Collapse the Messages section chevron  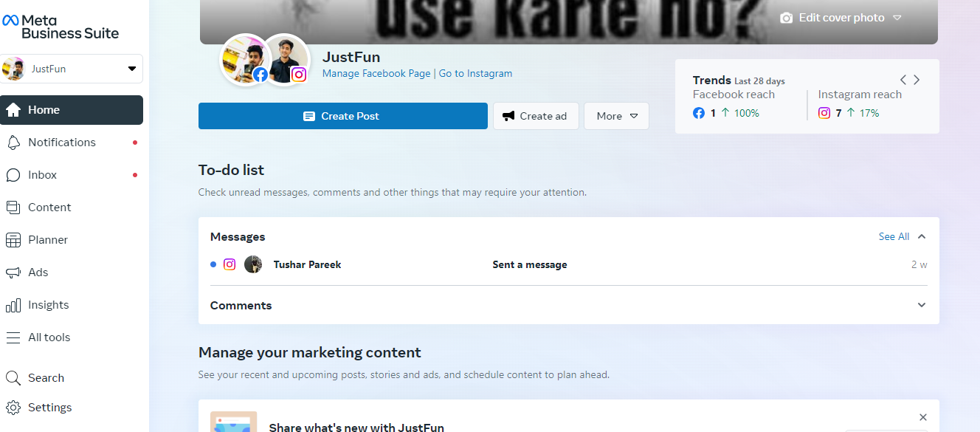point(922,237)
